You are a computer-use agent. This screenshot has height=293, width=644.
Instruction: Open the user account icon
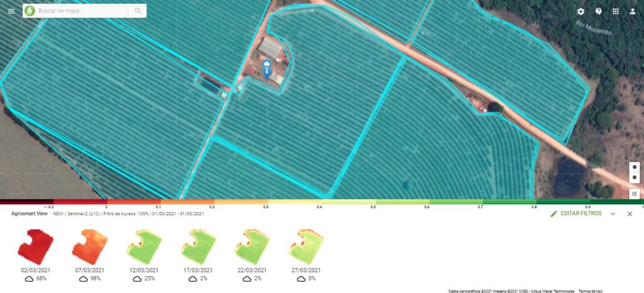[633, 11]
